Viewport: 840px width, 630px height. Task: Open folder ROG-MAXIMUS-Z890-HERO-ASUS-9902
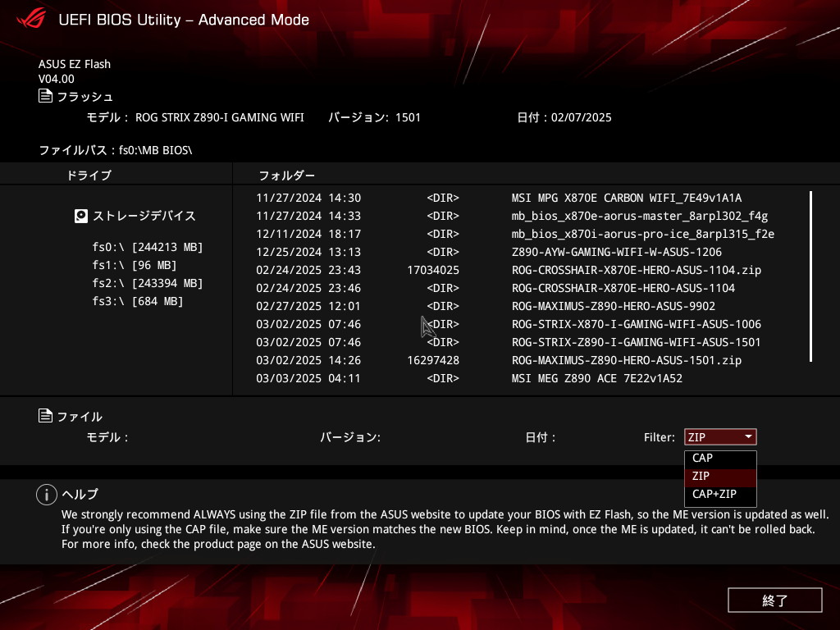(614, 307)
